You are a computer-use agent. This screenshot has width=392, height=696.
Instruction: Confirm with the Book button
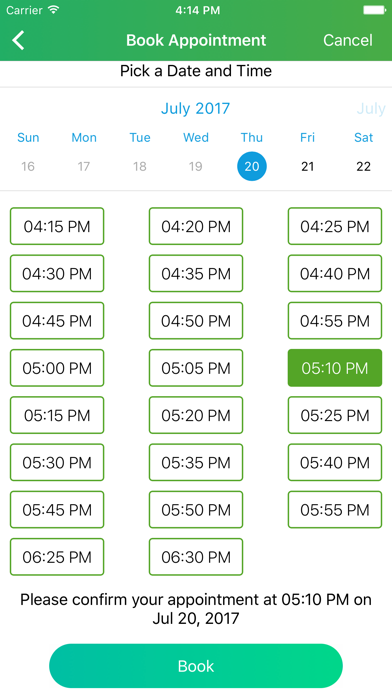coord(196,666)
